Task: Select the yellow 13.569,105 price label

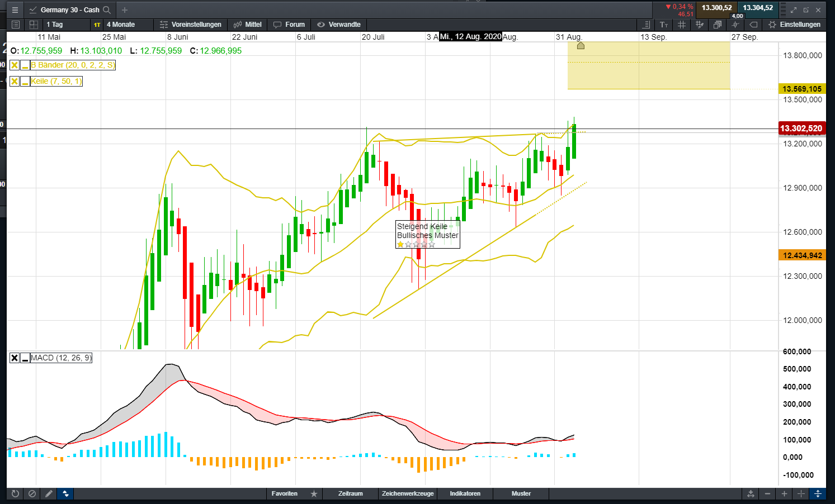Action: 802,89
